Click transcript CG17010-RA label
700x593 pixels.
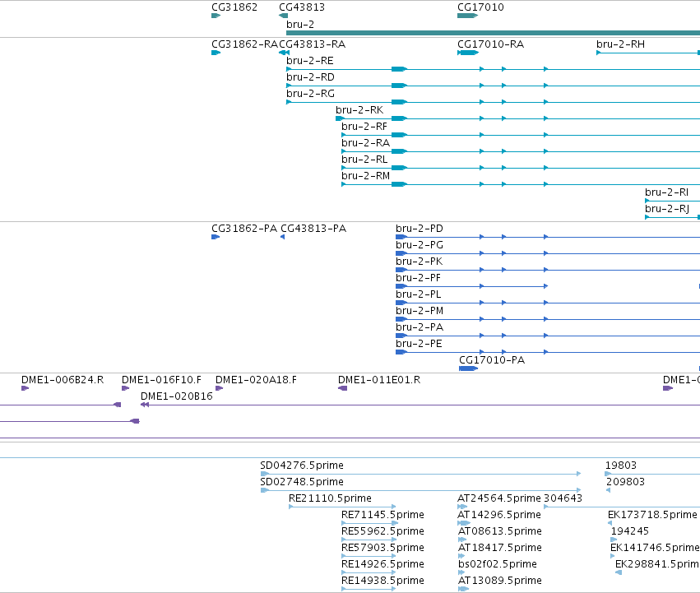pyautogui.click(x=490, y=44)
